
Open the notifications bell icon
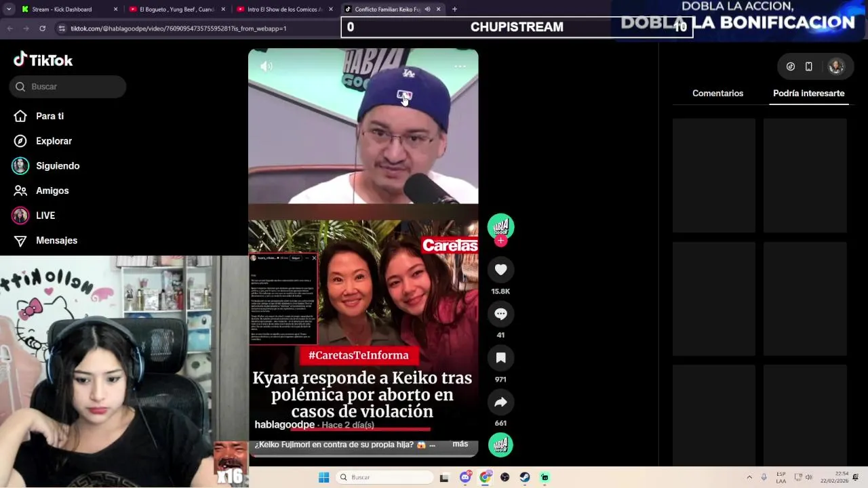click(x=856, y=477)
